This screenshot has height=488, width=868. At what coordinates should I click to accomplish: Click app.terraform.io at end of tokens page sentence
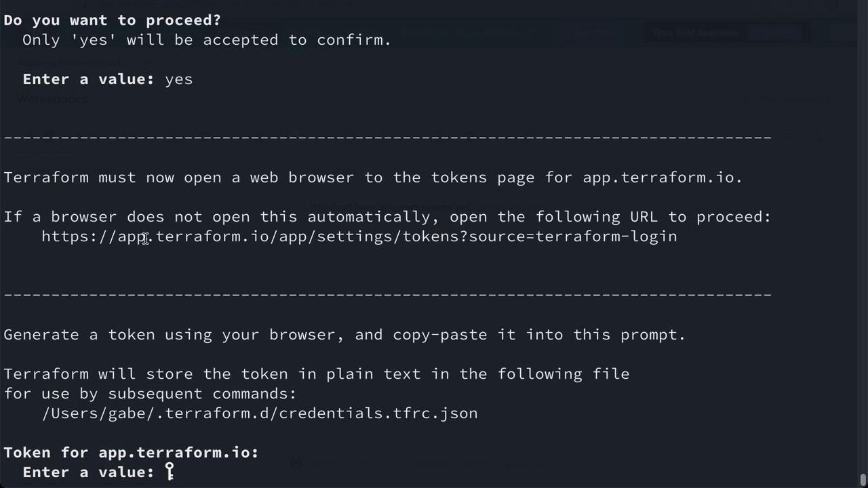pos(658,178)
